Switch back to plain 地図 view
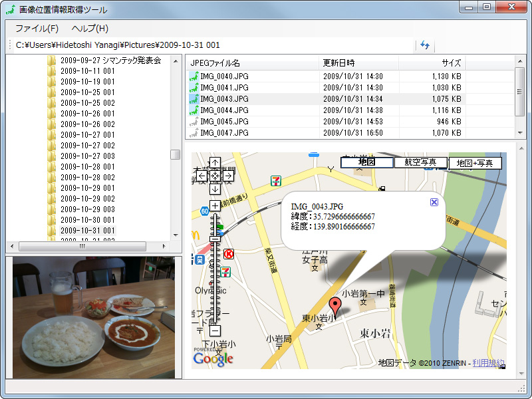Screen dimensions: 532x399 tap(368, 162)
